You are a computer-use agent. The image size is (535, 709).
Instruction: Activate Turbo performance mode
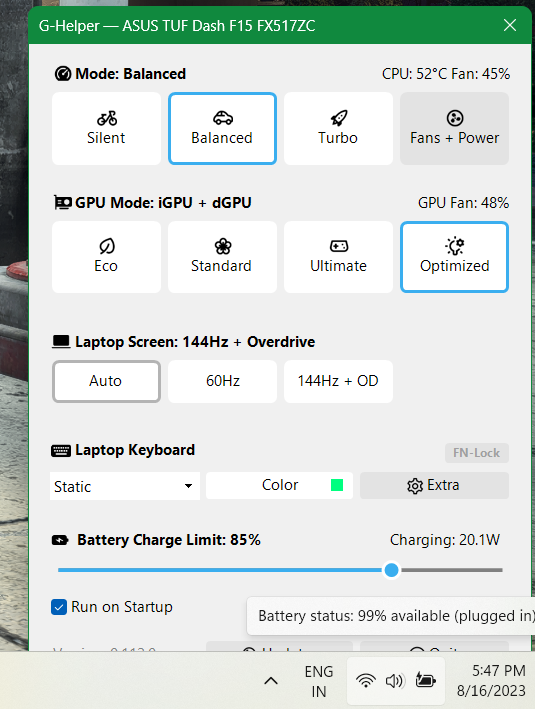(x=338, y=128)
